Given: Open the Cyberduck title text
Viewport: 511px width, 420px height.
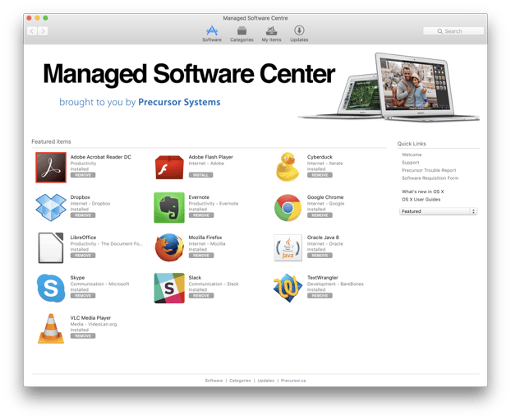Looking at the screenshot, I should click(x=320, y=157).
